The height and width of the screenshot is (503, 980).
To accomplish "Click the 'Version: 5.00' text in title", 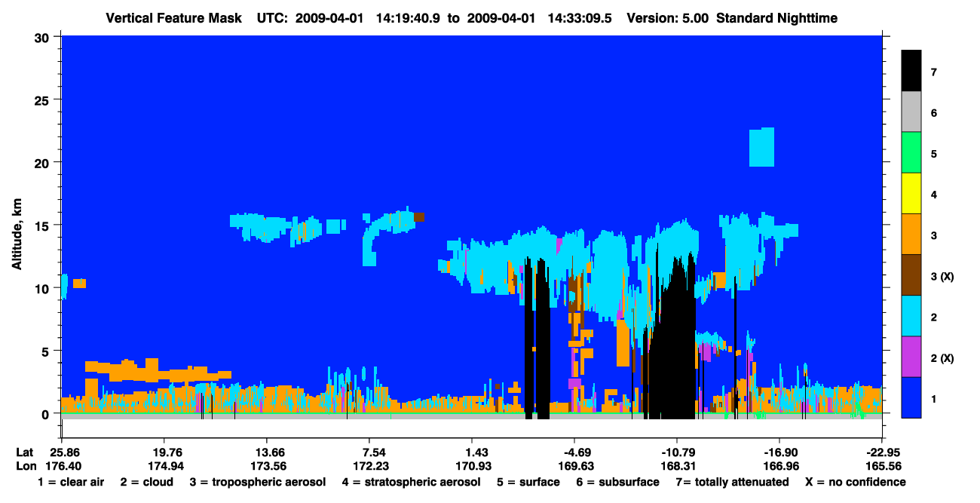I will pos(667,17).
